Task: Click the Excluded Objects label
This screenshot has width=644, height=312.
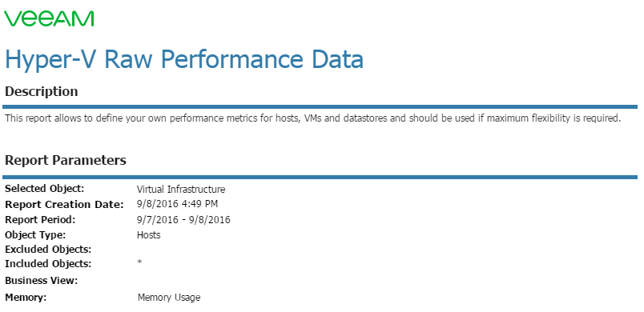Action: click(48, 250)
